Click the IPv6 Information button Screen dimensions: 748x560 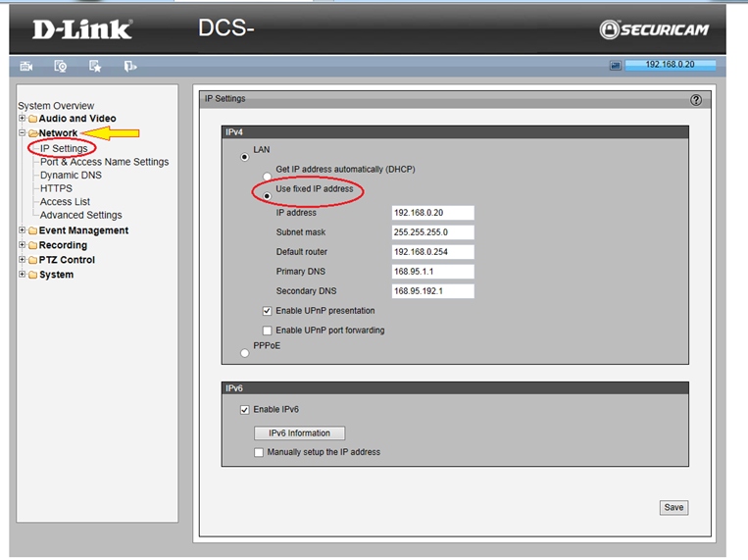(x=299, y=433)
